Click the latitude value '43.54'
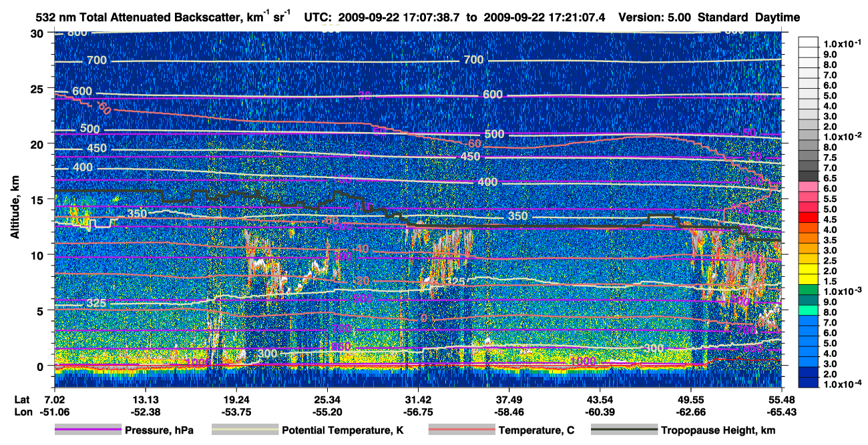Screen dimensions: 868x445 600,399
